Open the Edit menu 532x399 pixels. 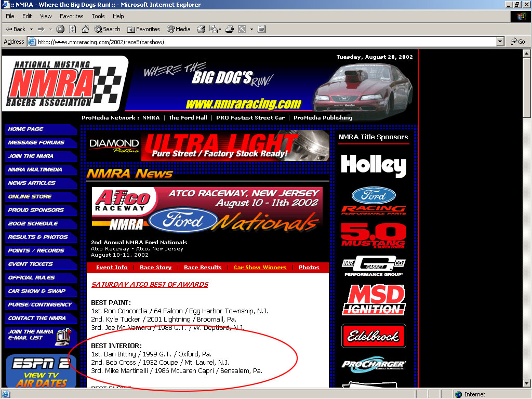(27, 16)
